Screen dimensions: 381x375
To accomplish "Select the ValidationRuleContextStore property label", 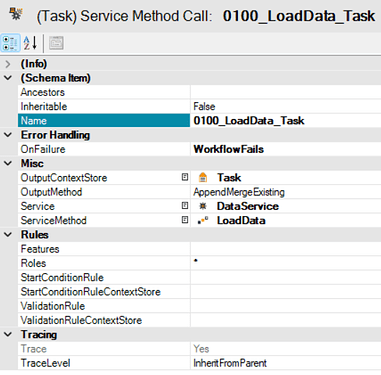I will (x=81, y=320).
